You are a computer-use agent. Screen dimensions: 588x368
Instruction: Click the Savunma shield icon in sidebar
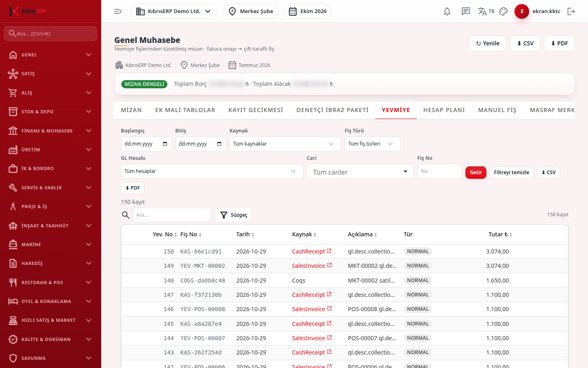(x=13, y=358)
